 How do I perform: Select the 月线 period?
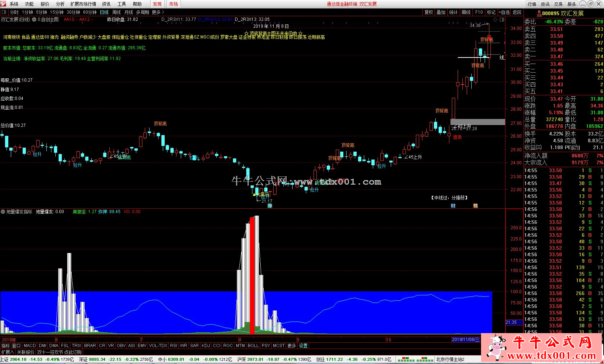pyautogui.click(x=128, y=12)
